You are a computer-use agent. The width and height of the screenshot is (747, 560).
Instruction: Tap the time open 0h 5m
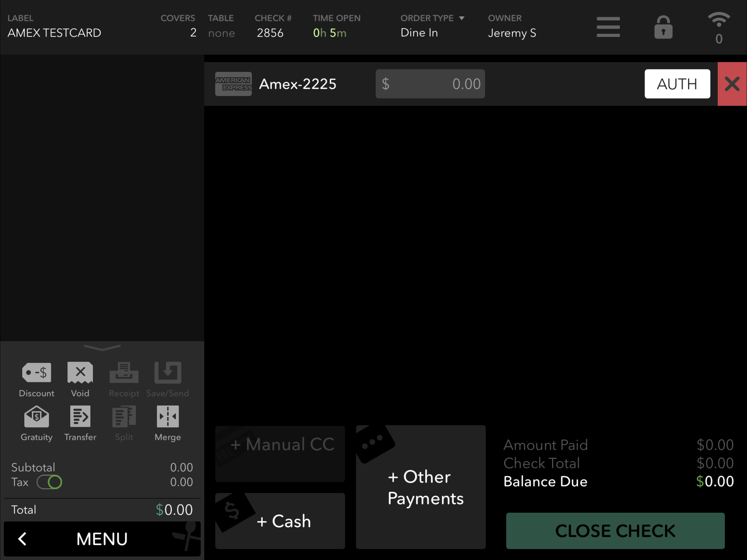point(329,33)
